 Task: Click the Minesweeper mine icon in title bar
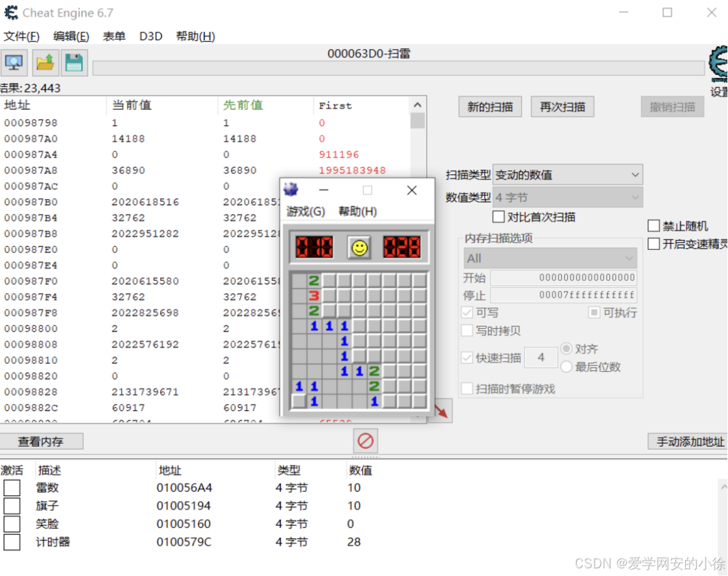coord(291,190)
